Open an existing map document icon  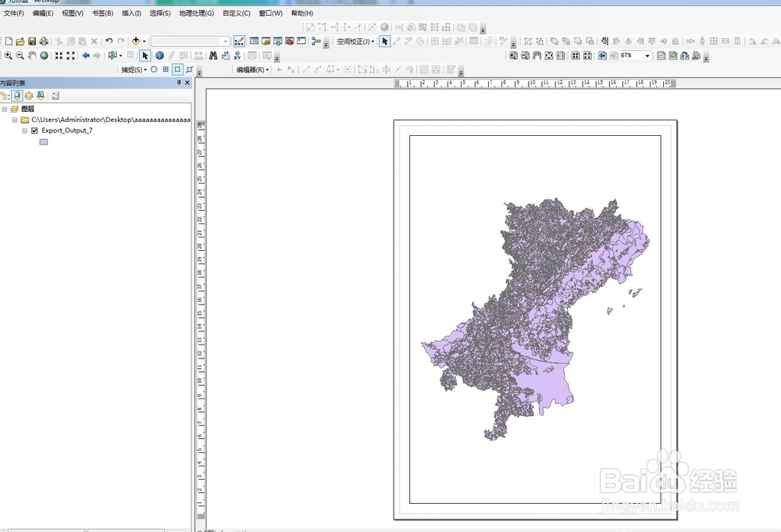click(20, 41)
